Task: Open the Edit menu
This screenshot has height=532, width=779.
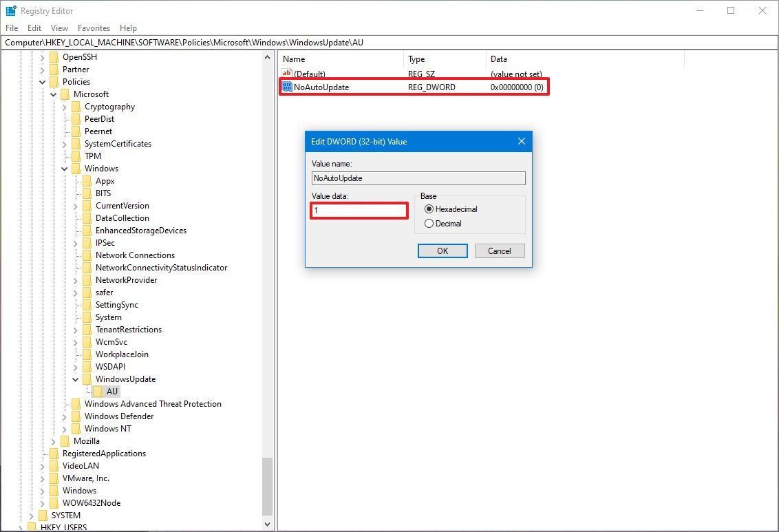Action: tap(34, 28)
